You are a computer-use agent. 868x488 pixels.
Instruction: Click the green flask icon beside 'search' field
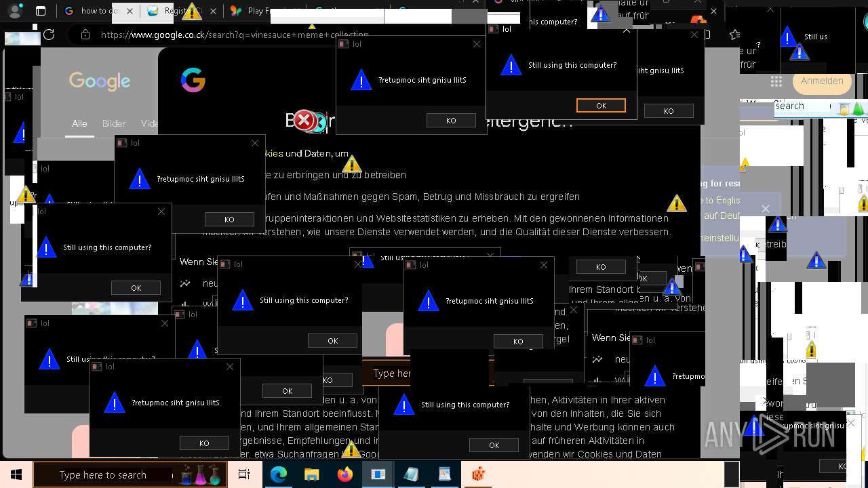coord(858,108)
